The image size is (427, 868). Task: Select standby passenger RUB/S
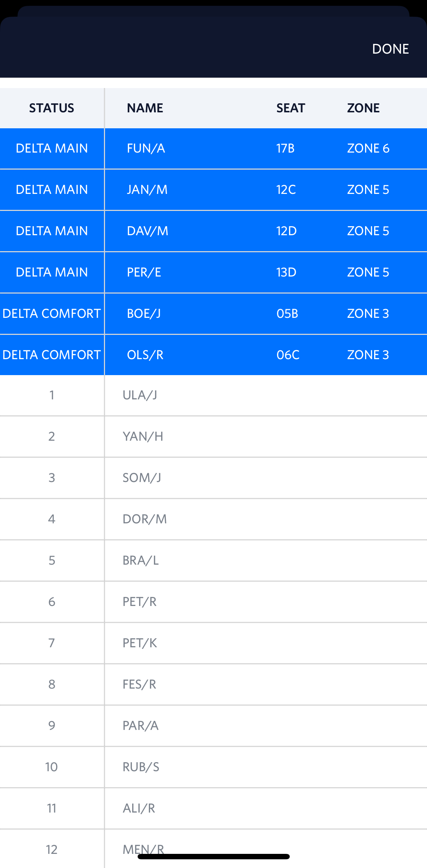213,767
